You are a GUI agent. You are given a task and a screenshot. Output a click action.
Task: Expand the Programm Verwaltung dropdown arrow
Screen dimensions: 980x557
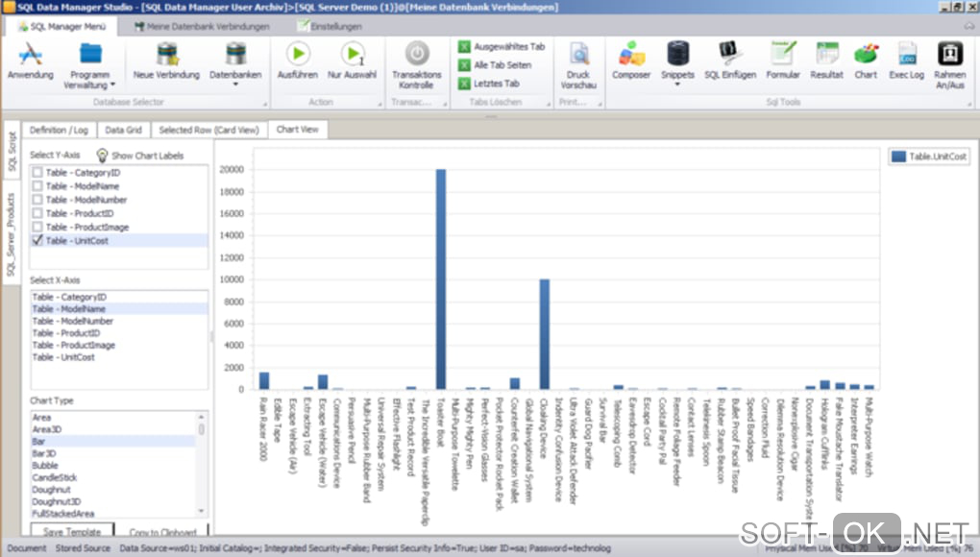pyautogui.click(x=112, y=85)
